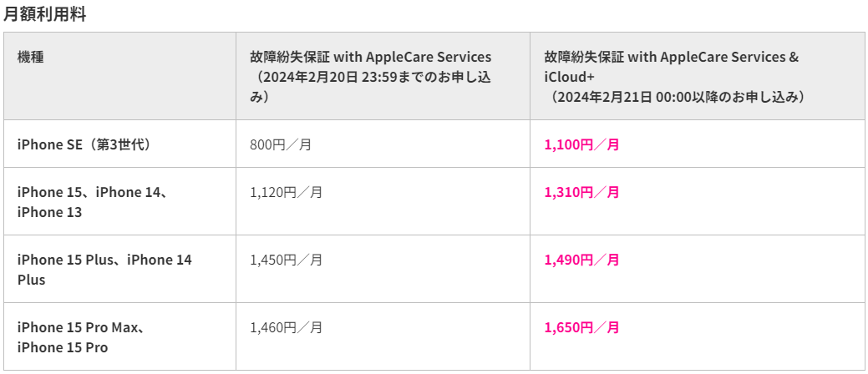Select the iPhone 15, iPhone 14, iPhone 13 cell
The height and width of the screenshot is (374, 868).
(92, 202)
